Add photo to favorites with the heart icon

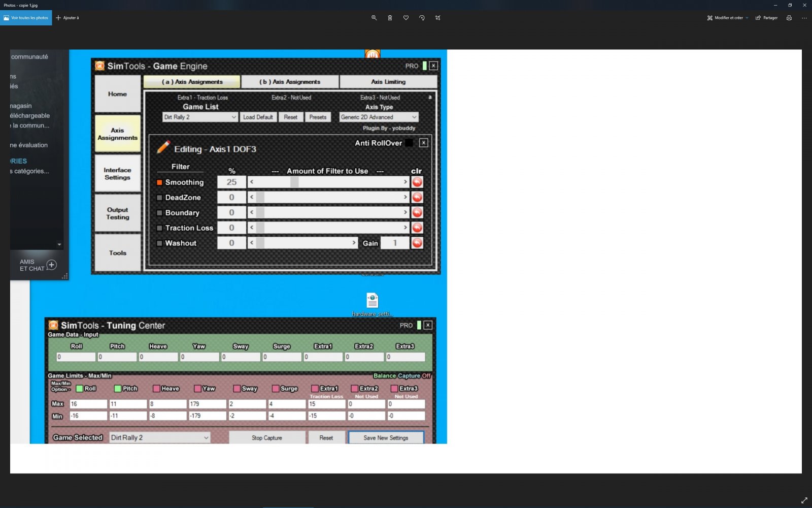pyautogui.click(x=406, y=18)
